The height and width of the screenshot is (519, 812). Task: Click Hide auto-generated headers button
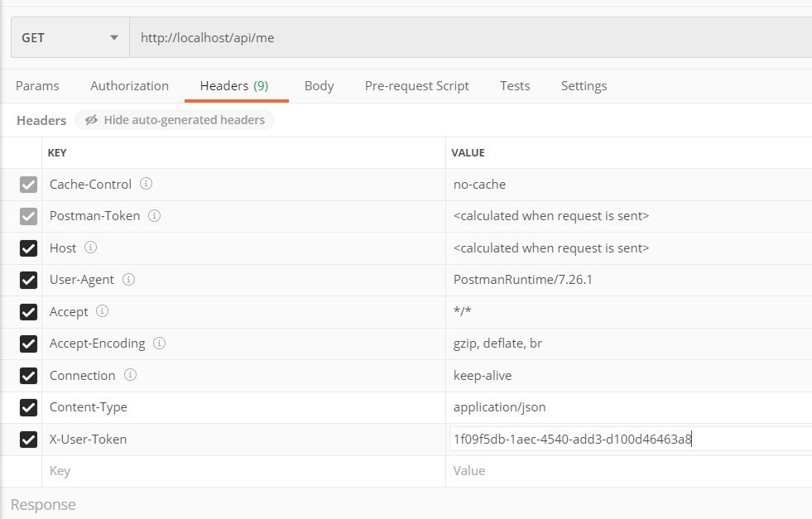tap(175, 120)
